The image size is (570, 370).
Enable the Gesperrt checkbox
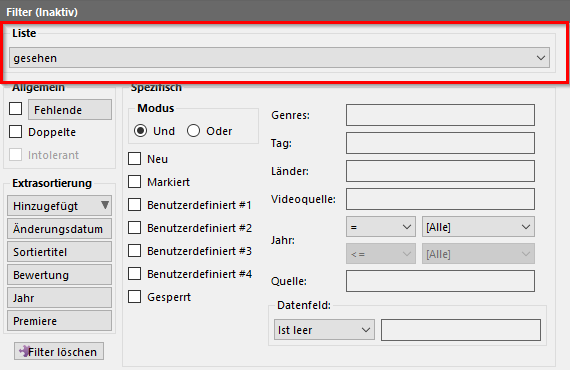[135, 297]
